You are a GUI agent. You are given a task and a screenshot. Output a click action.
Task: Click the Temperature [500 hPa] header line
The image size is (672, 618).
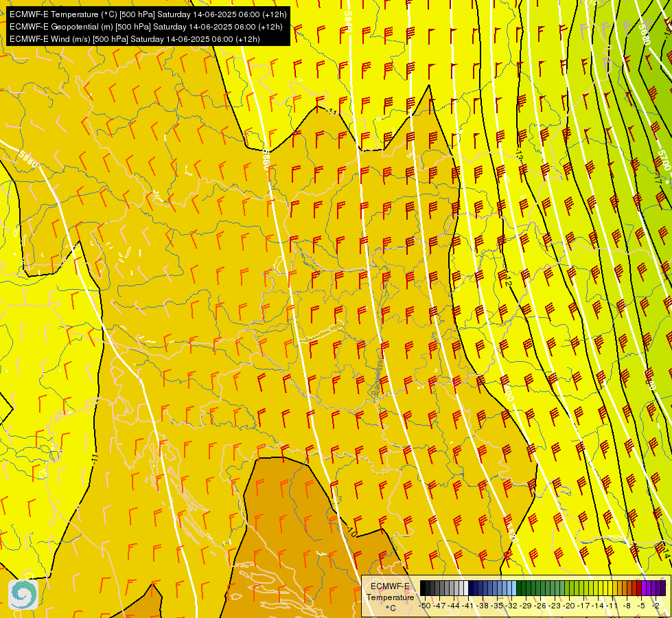click(x=148, y=14)
